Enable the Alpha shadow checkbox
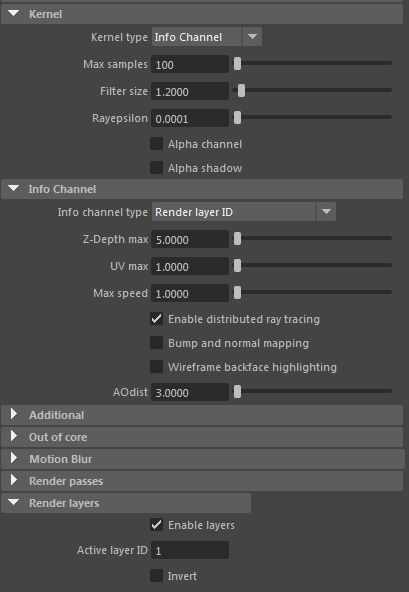This screenshot has height=592, width=409. pyautogui.click(x=156, y=168)
